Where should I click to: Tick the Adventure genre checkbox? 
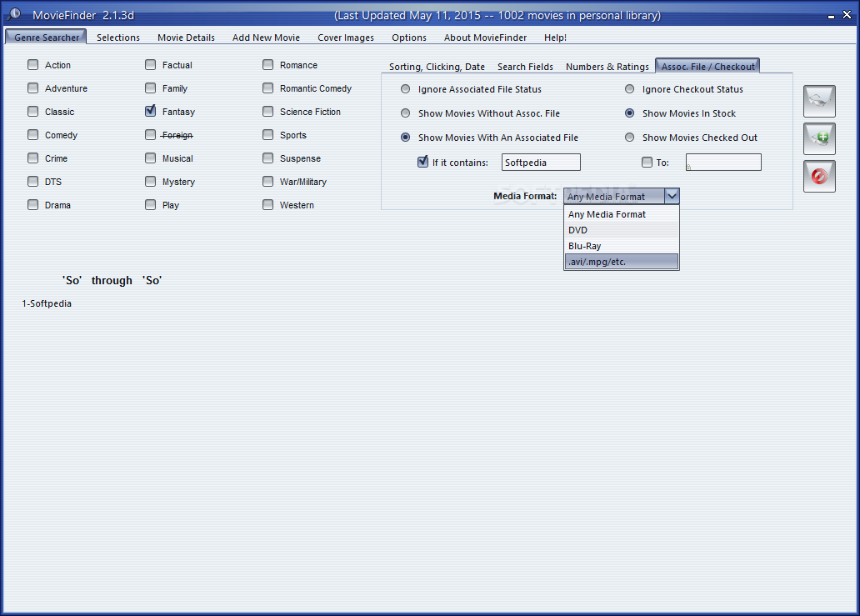point(32,88)
